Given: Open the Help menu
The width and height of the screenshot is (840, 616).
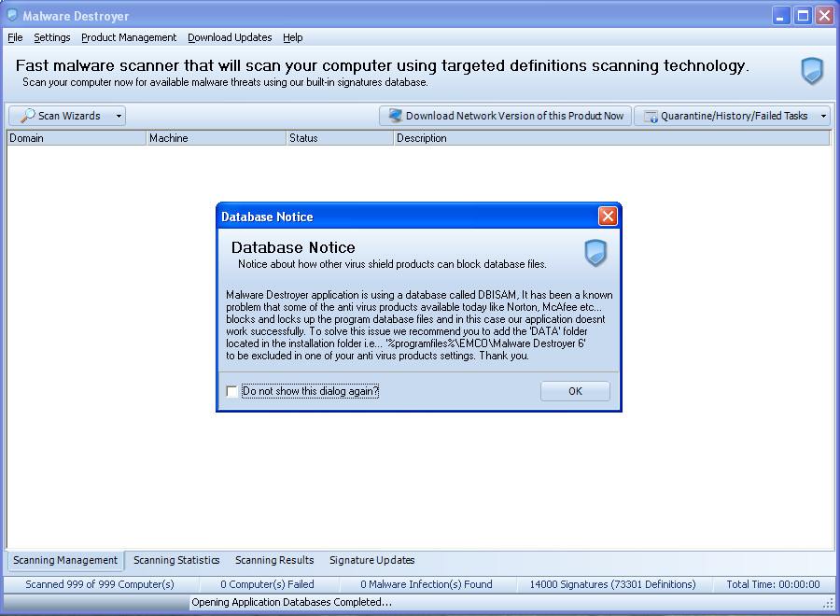Looking at the screenshot, I should tap(292, 37).
